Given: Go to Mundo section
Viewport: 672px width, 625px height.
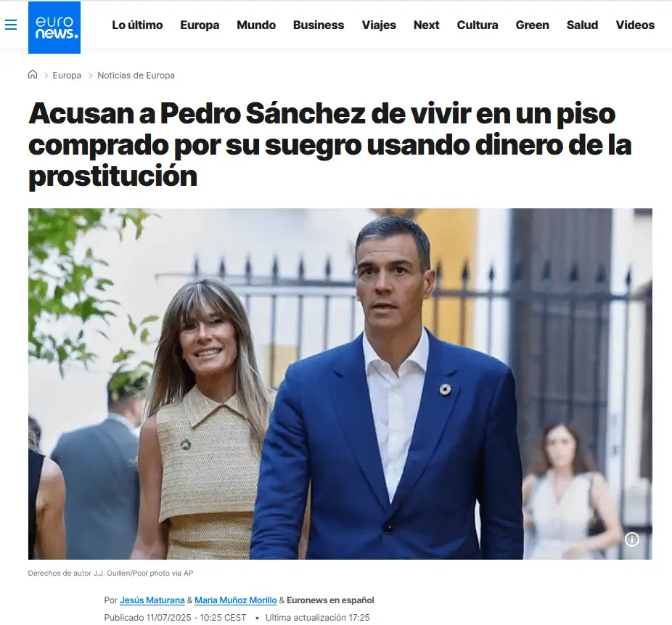Looking at the screenshot, I should coord(256,25).
